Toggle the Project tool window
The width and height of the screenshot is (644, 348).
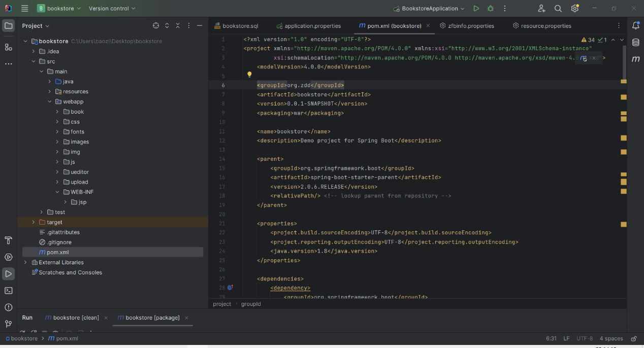[9, 26]
